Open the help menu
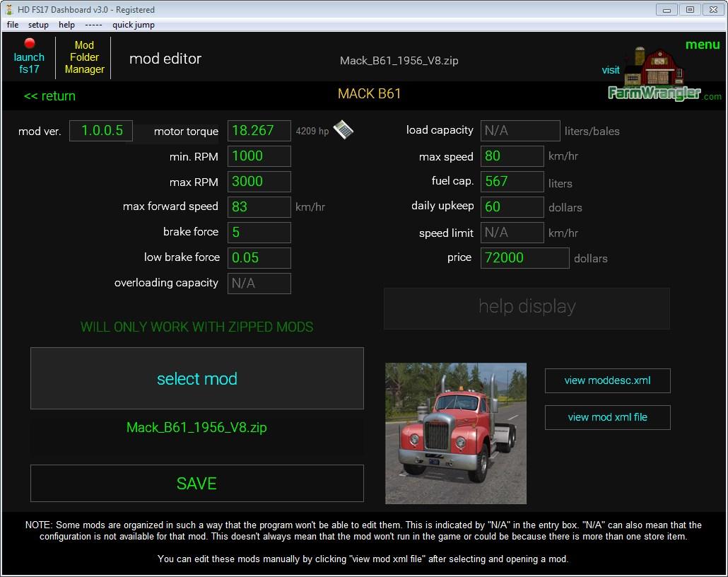728x577 pixels. point(66,25)
